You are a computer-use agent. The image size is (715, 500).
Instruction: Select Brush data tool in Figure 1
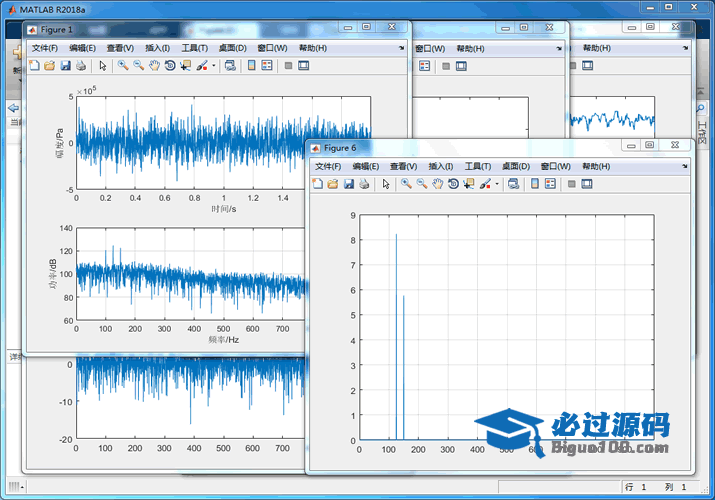click(202, 66)
